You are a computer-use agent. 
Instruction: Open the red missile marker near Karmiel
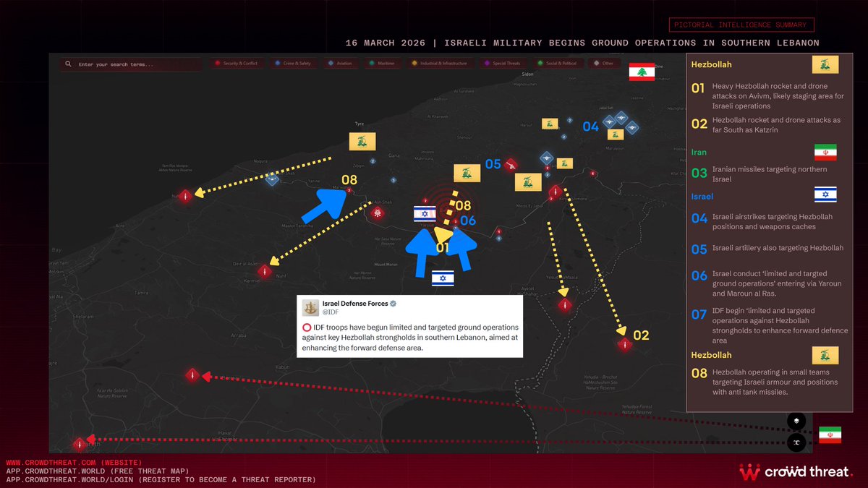[x=265, y=271]
